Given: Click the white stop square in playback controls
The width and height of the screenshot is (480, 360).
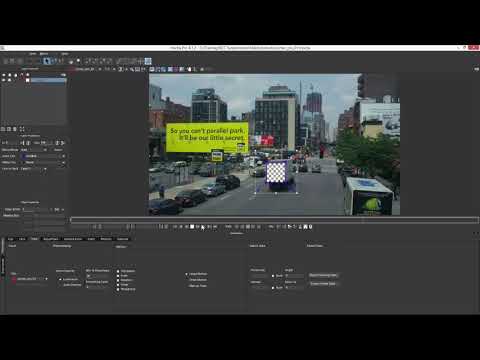Looking at the screenshot, I should pos(192,227).
